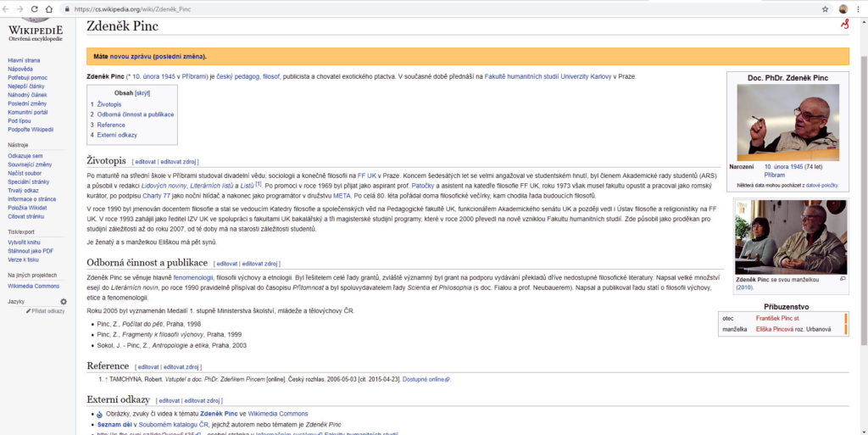Click Přidat odkazy under Jazyky
This screenshot has width=868, height=435.
click(47, 311)
